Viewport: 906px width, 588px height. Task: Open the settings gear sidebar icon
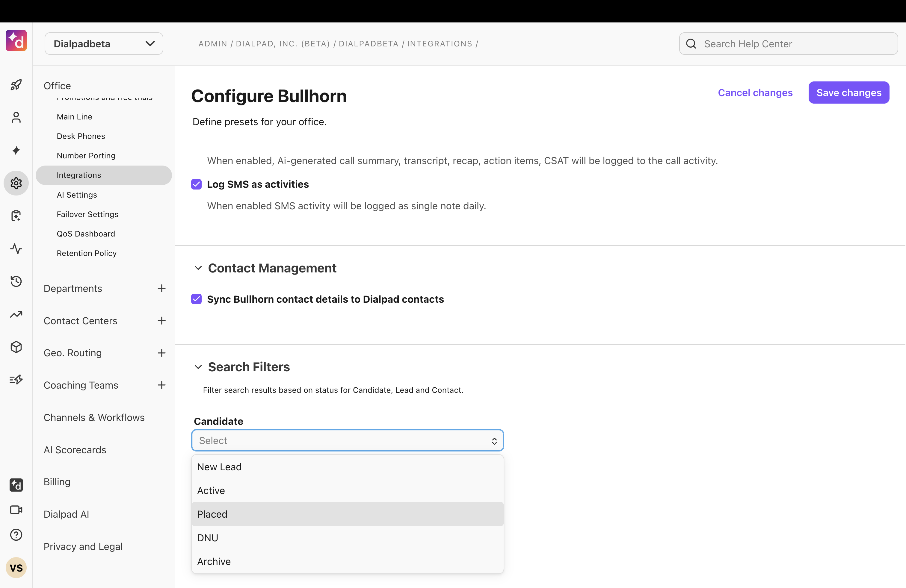[16, 183]
